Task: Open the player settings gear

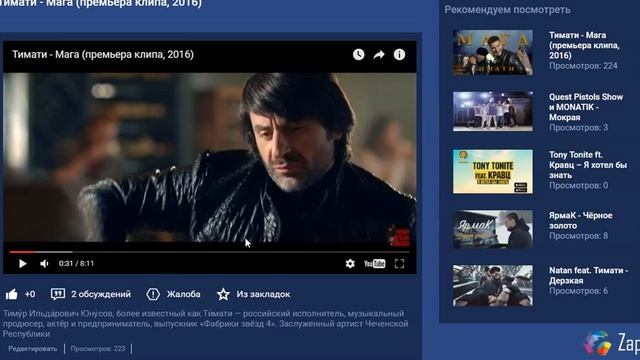Action: click(x=350, y=264)
